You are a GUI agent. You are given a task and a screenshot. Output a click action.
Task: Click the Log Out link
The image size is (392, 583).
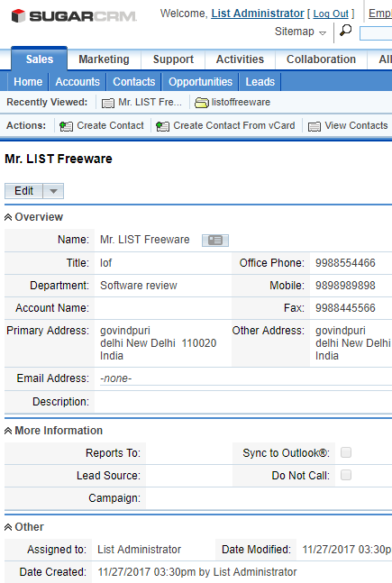click(x=331, y=14)
